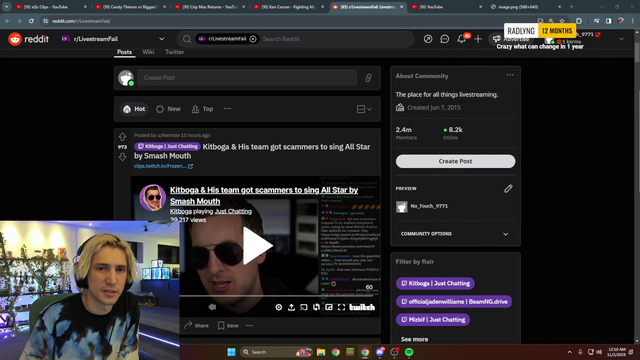Edit the user flair preview pencil

click(x=508, y=188)
